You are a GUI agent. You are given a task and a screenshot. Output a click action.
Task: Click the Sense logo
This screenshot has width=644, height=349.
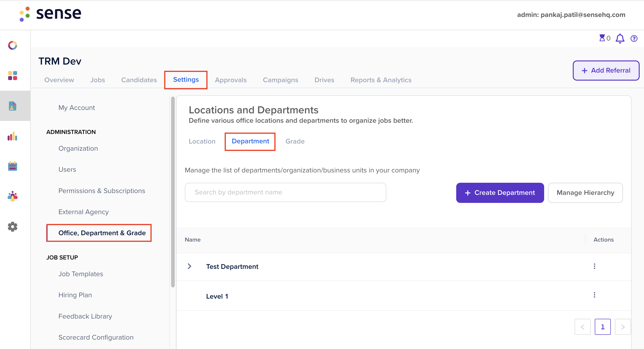click(50, 14)
